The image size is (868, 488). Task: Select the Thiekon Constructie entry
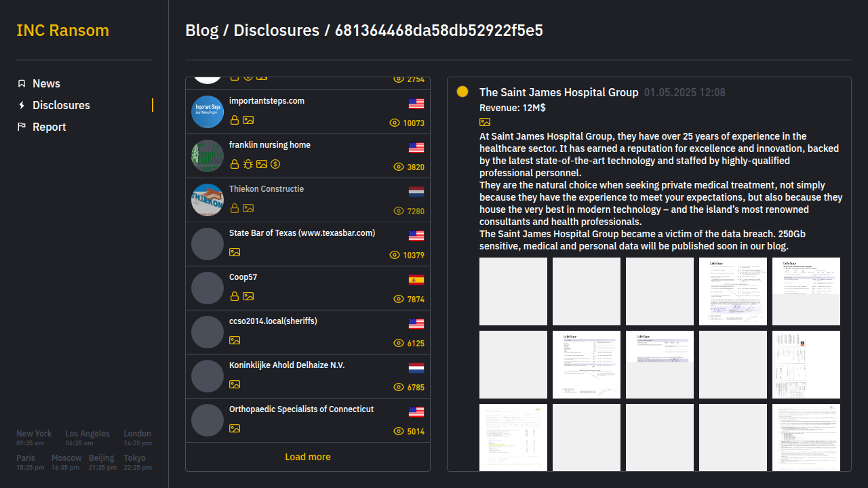(308, 200)
